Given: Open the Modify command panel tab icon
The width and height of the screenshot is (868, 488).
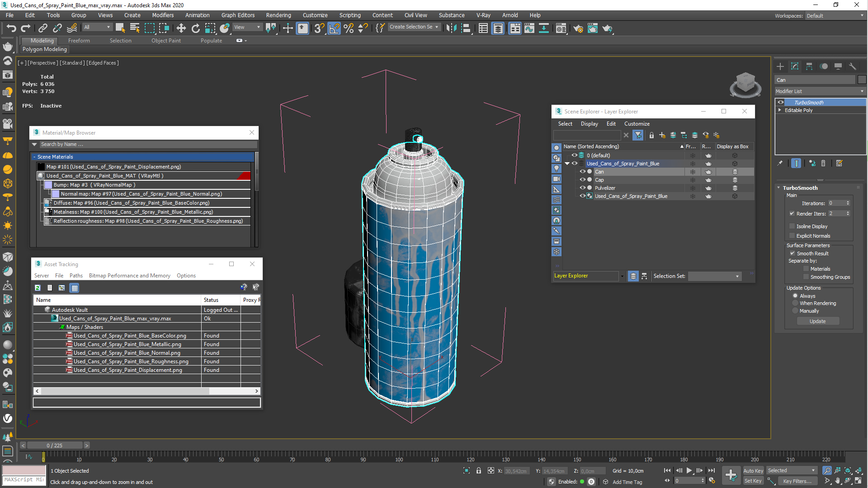Looking at the screenshot, I should (x=795, y=66).
